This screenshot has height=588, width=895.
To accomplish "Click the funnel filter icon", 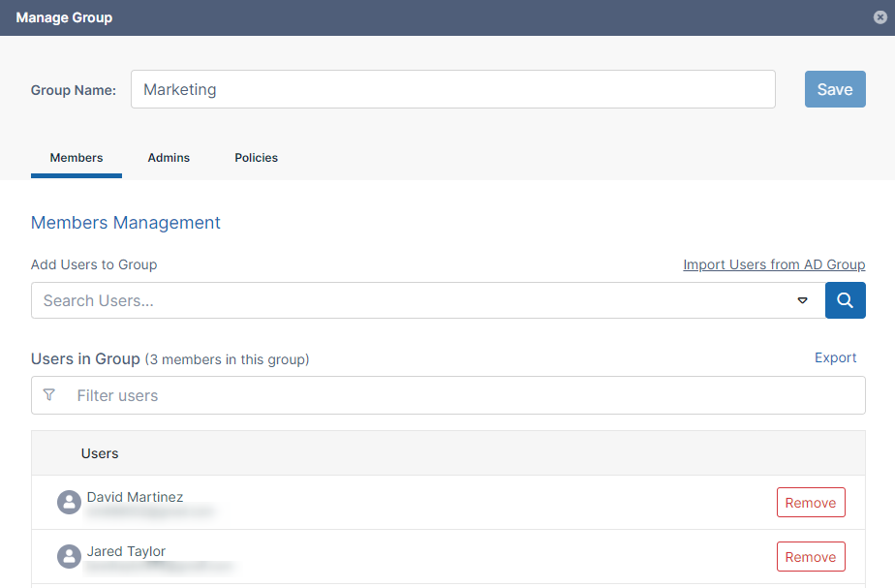I will click(49, 395).
